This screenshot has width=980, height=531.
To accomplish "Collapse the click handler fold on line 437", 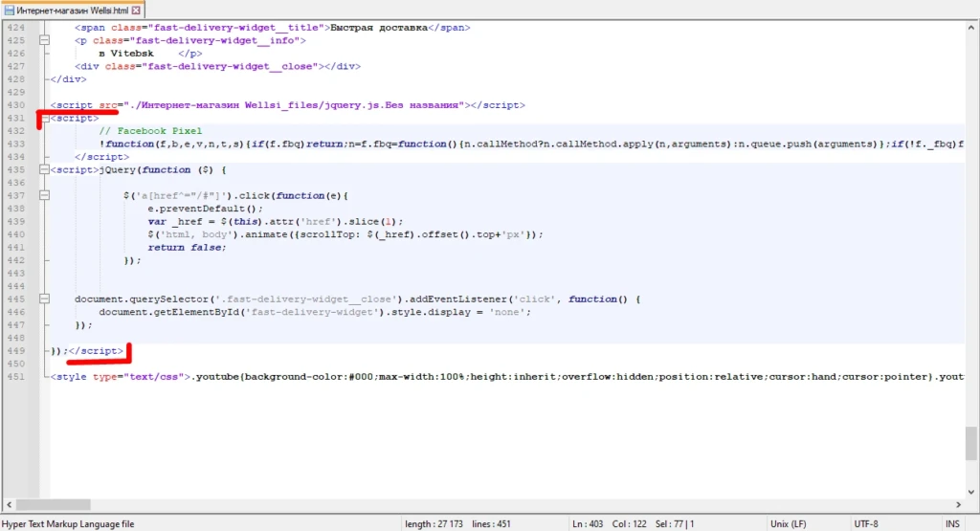I will tap(44, 195).
